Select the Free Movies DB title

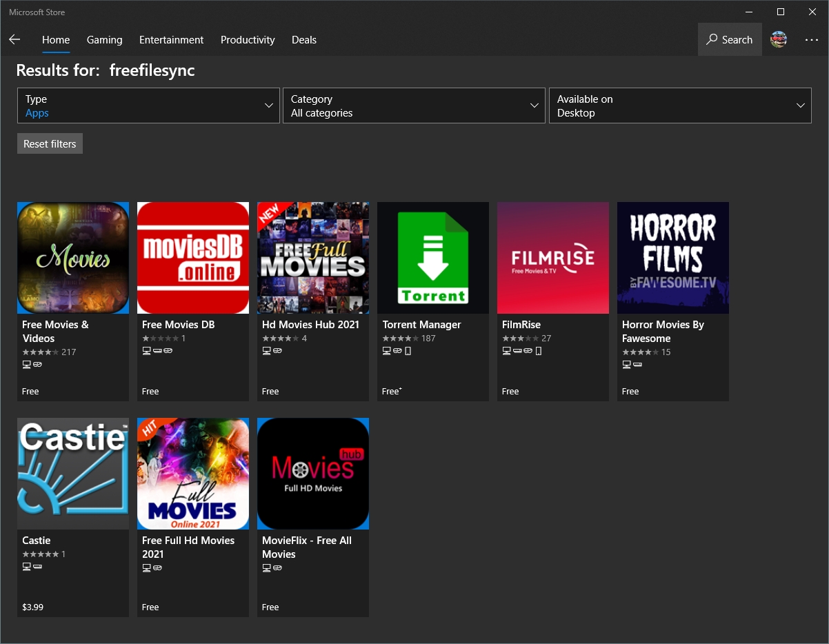[x=178, y=325]
